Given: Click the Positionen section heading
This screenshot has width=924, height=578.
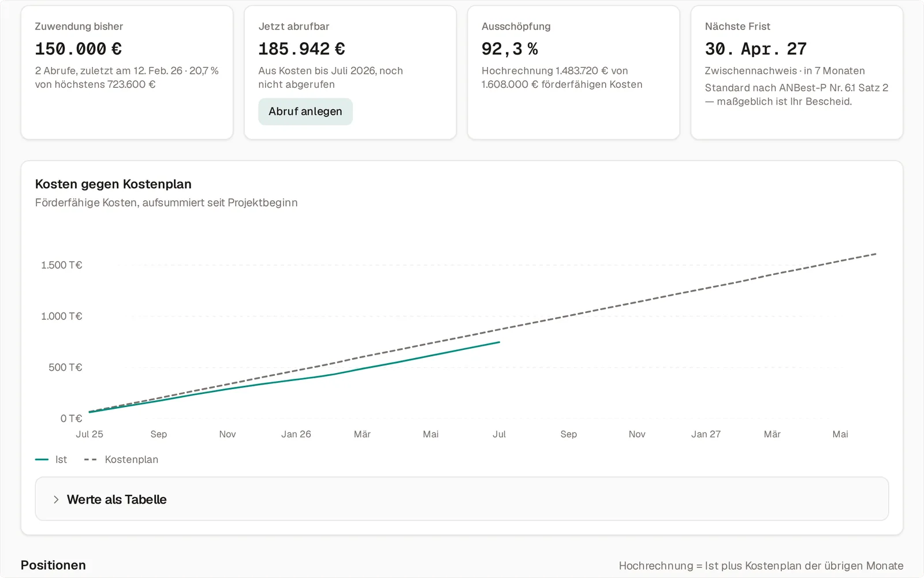Looking at the screenshot, I should point(53,565).
